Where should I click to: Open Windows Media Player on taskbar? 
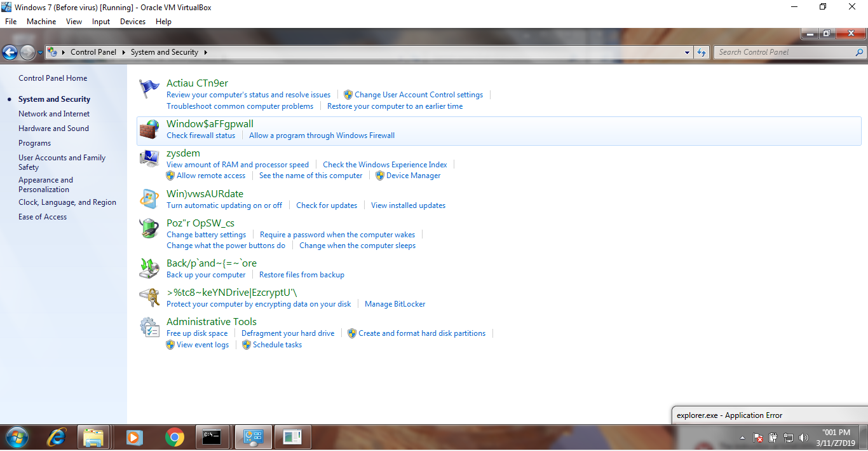click(134, 438)
